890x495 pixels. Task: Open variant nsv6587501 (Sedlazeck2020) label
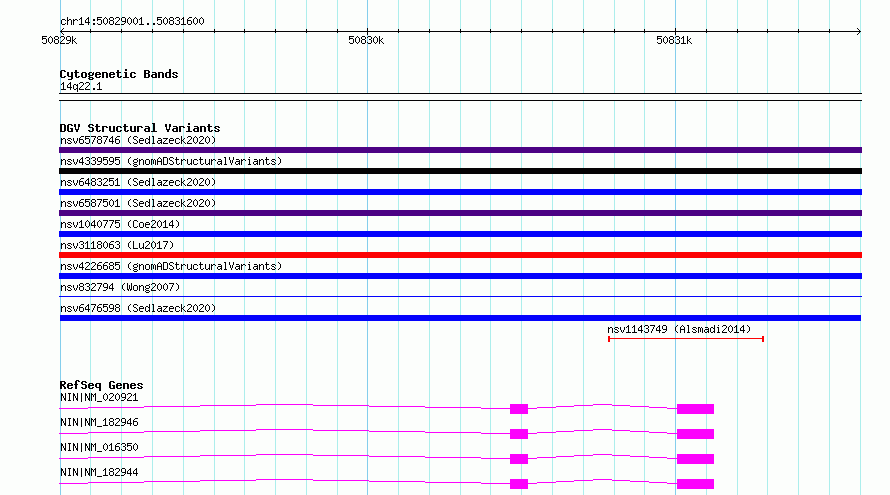(x=138, y=203)
